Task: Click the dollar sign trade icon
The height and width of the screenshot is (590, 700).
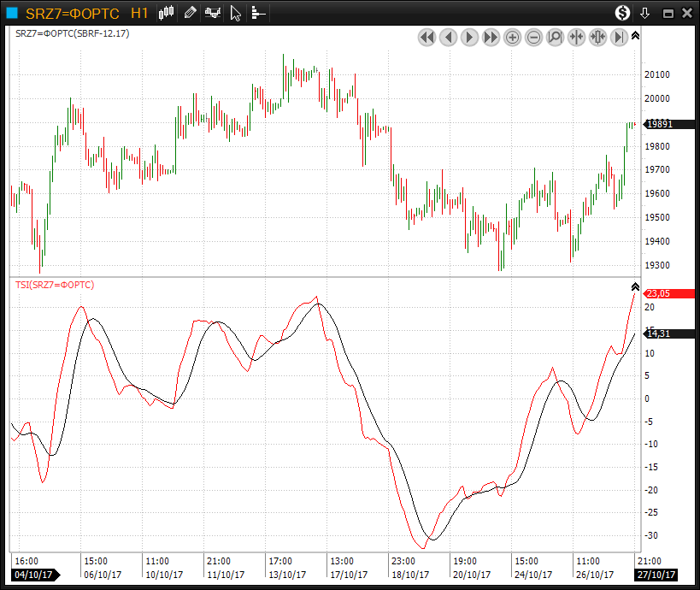Action: 622,13
